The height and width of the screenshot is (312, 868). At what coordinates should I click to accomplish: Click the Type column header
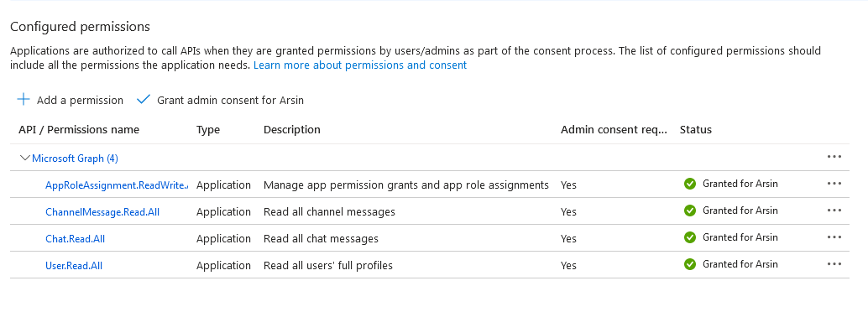208,129
